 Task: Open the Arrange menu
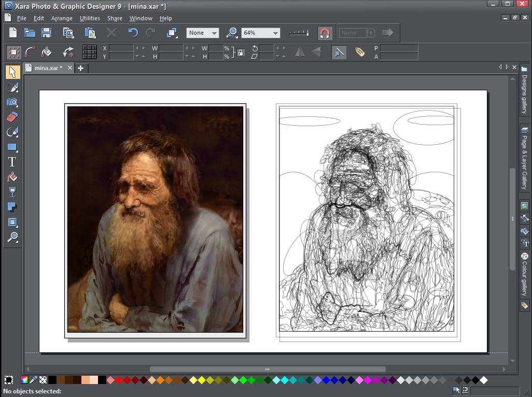click(62, 18)
